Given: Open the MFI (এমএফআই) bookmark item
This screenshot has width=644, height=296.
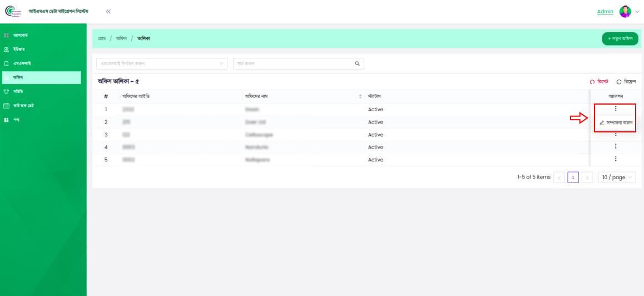Looking at the screenshot, I should coord(22,63).
